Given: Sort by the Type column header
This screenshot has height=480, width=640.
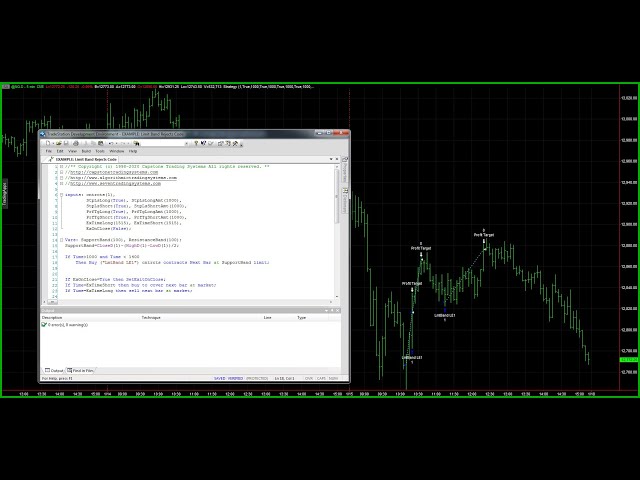Looking at the screenshot, I should [x=302, y=318].
